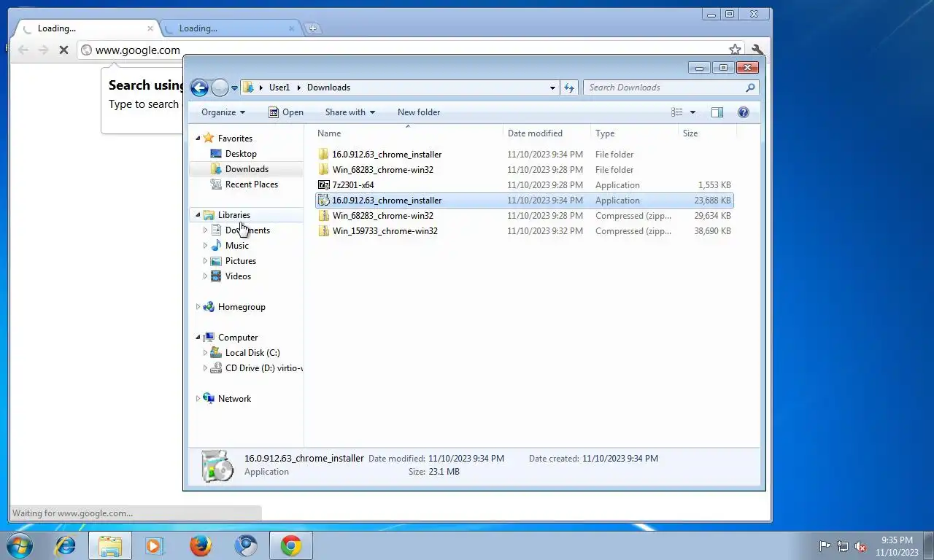Expand the Music library node
934x560 pixels.
(x=205, y=246)
